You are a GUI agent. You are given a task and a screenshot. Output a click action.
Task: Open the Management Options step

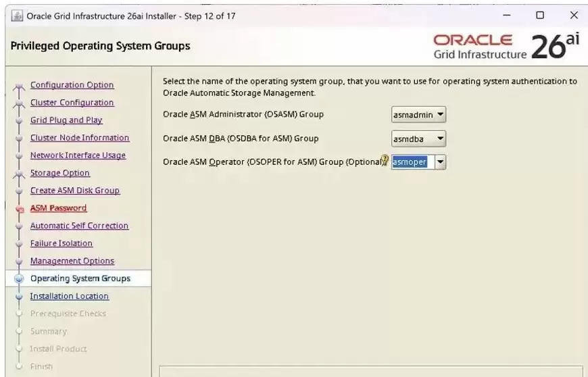pos(72,261)
